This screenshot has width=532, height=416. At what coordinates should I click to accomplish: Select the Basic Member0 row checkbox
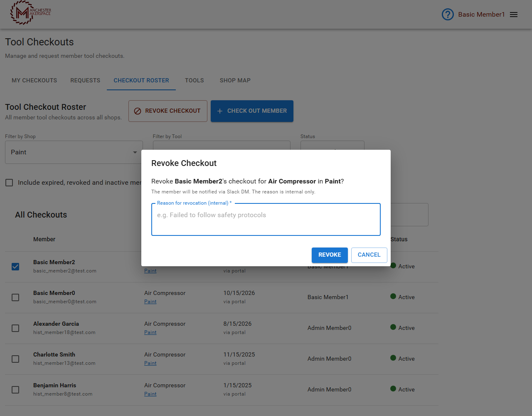(x=15, y=297)
